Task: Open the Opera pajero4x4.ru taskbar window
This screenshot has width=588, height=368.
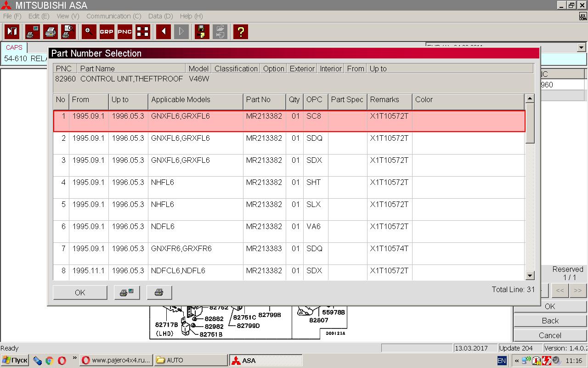Action: click(x=116, y=360)
